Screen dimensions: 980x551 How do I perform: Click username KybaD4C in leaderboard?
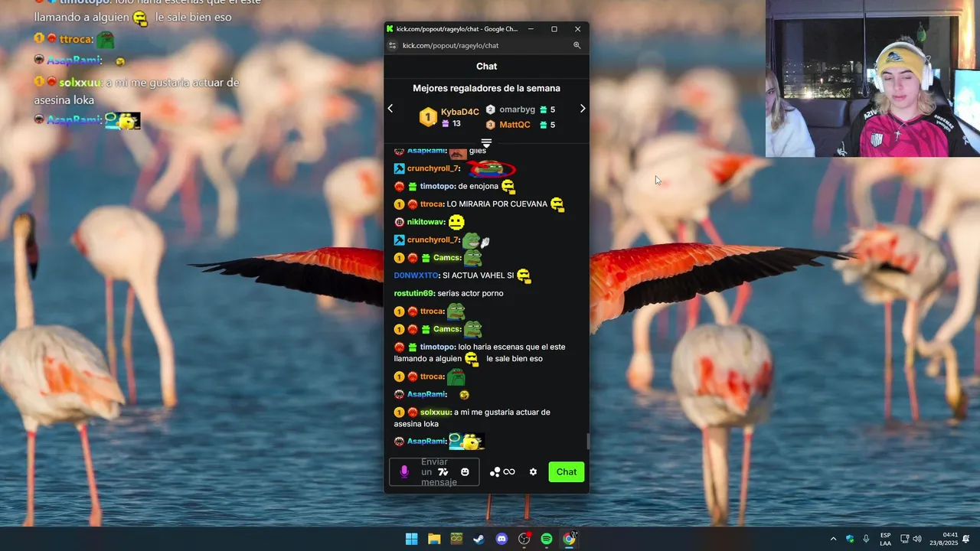tap(460, 112)
